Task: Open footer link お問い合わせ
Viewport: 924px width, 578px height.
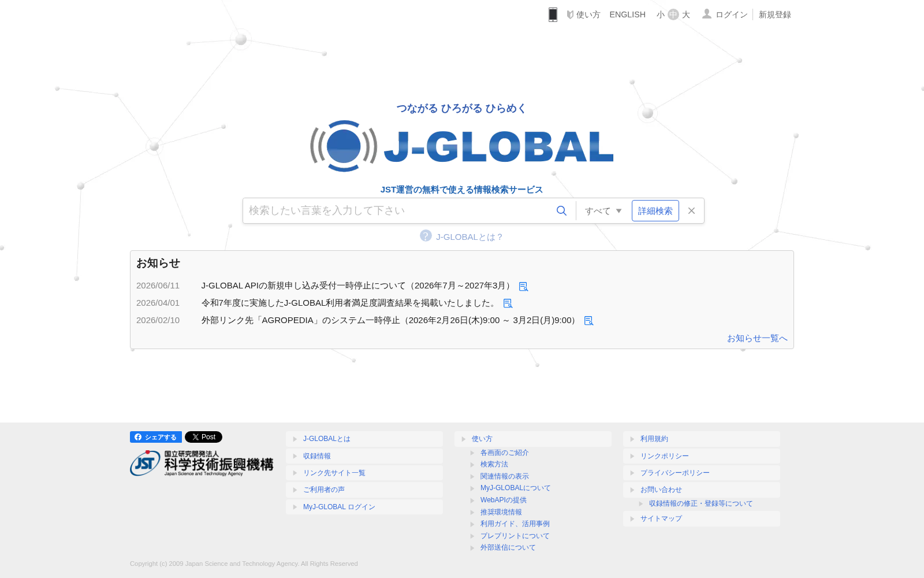Action: click(x=701, y=490)
